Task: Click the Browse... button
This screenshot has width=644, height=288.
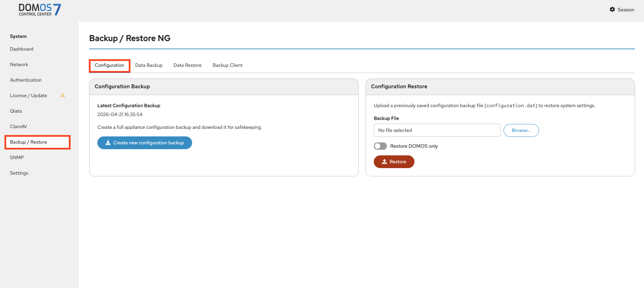Action: [x=521, y=130]
